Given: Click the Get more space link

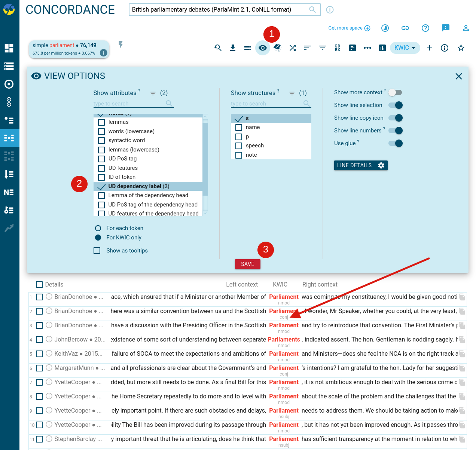Looking at the screenshot, I should pyautogui.click(x=349, y=28).
